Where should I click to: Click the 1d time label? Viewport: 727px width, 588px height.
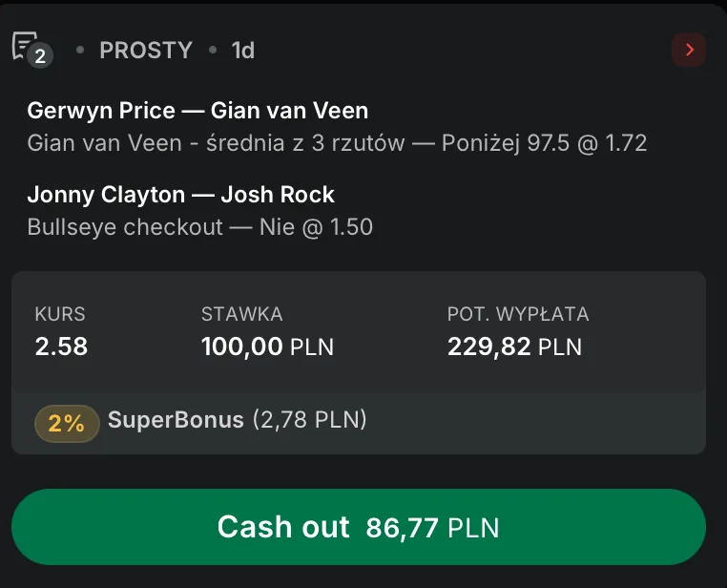pyautogui.click(x=243, y=50)
